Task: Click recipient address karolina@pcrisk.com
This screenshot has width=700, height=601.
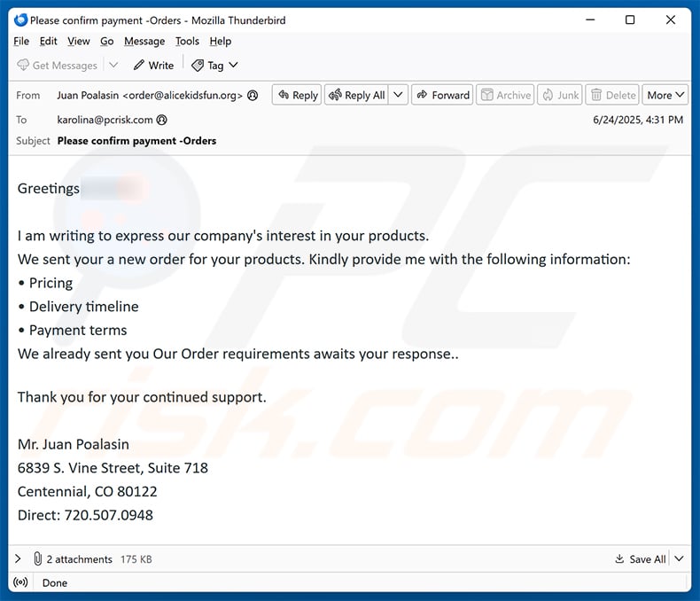Action: tap(105, 120)
